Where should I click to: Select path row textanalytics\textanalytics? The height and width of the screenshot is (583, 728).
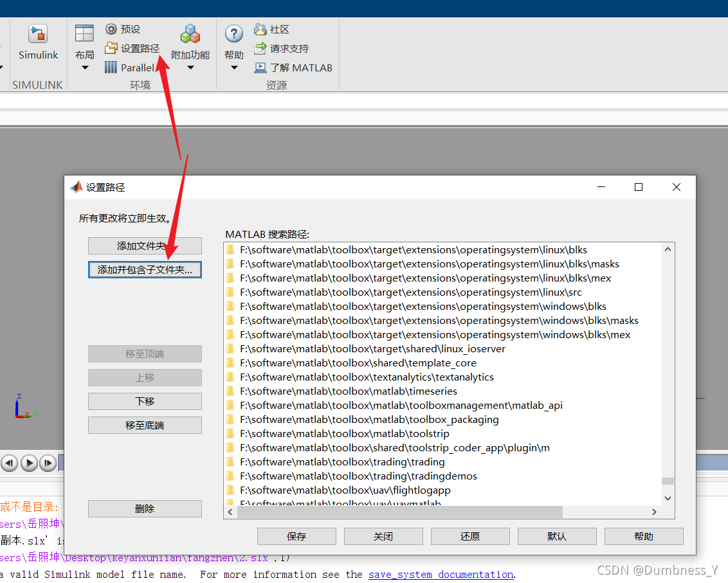pos(443,377)
